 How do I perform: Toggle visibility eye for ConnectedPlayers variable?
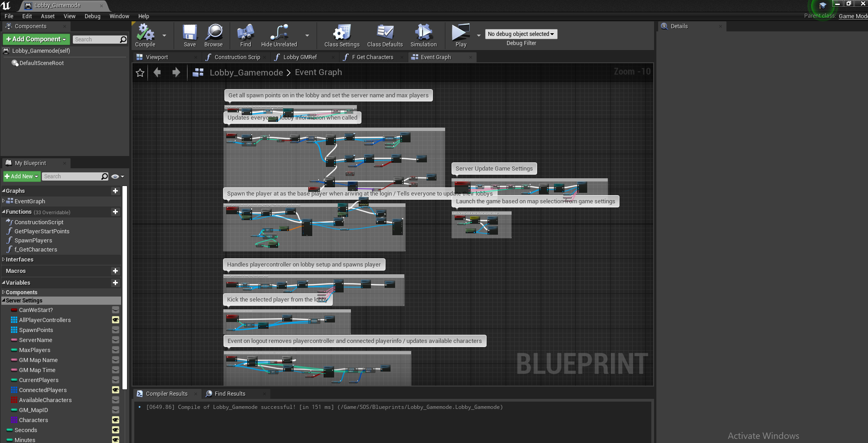click(116, 390)
